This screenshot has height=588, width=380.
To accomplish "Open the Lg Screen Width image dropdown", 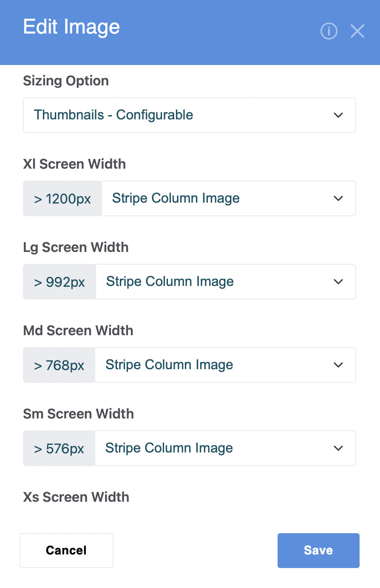I will click(x=225, y=282).
